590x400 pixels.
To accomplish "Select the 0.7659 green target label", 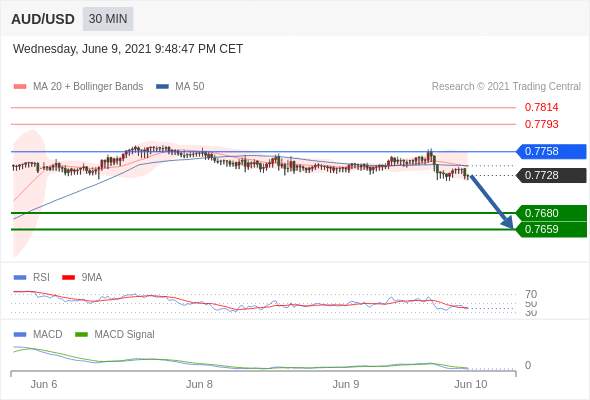I will [551, 230].
